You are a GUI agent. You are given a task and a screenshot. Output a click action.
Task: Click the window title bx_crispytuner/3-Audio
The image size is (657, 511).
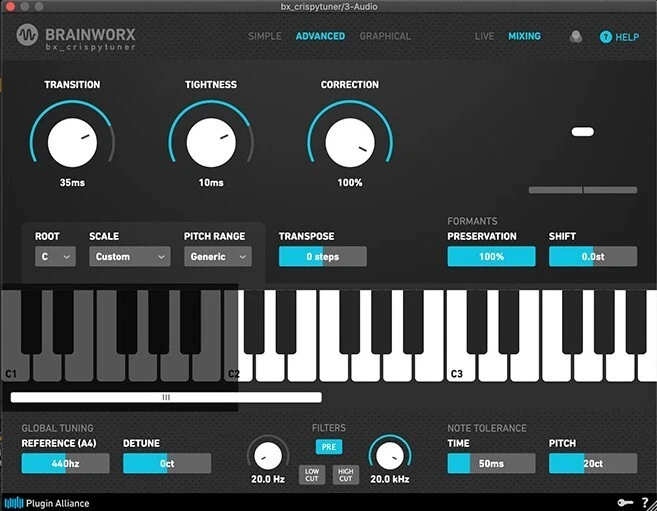click(329, 7)
